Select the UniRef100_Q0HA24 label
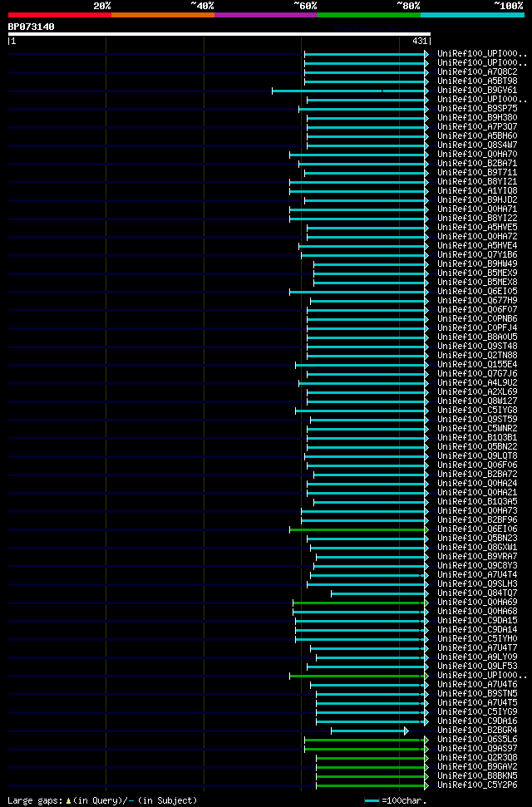 point(477,483)
